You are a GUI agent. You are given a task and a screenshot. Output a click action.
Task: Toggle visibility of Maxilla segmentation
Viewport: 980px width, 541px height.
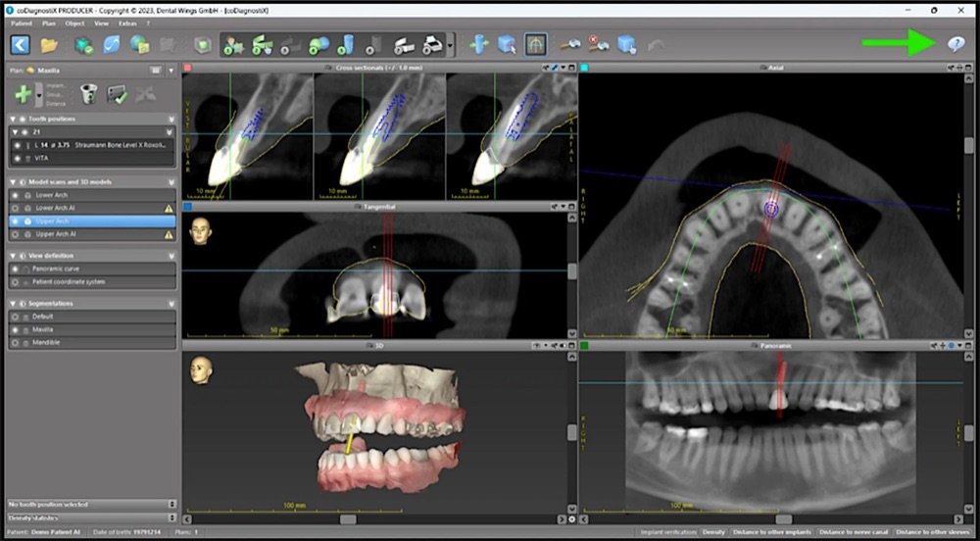[x=17, y=329]
